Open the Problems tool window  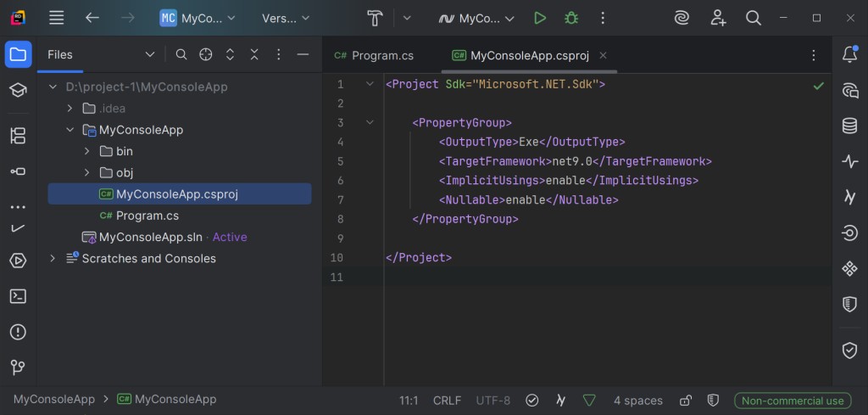(18, 332)
